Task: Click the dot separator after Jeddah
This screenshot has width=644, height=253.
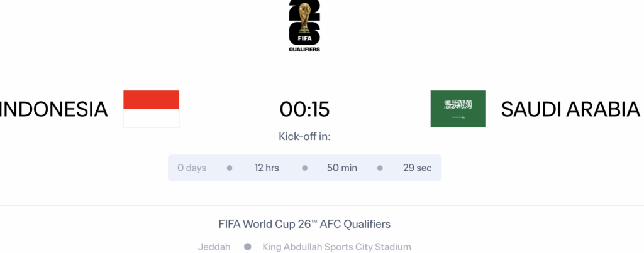Action: (x=247, y=247)
